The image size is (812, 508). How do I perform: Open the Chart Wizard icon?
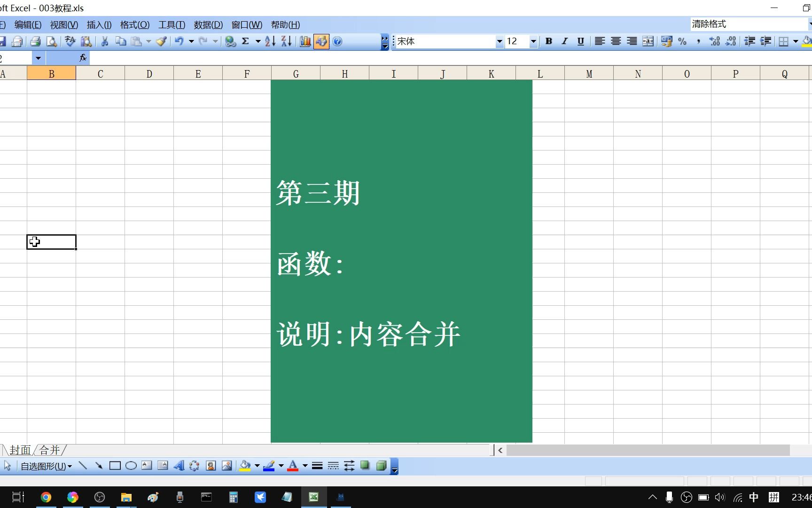click(305, 41)
